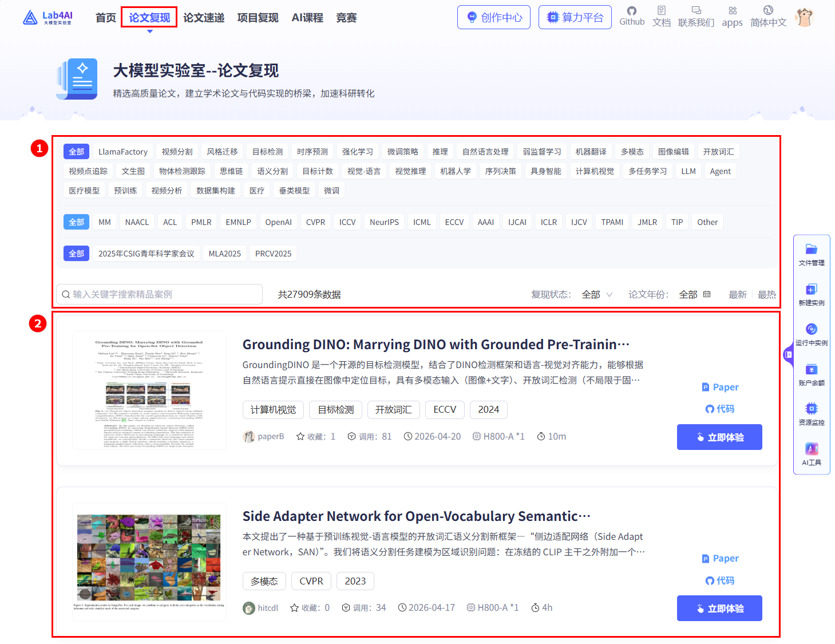Viewport: 835px width, 644px height.
Task: Filter by NeurIPS conference
Action: pos(385,222)
